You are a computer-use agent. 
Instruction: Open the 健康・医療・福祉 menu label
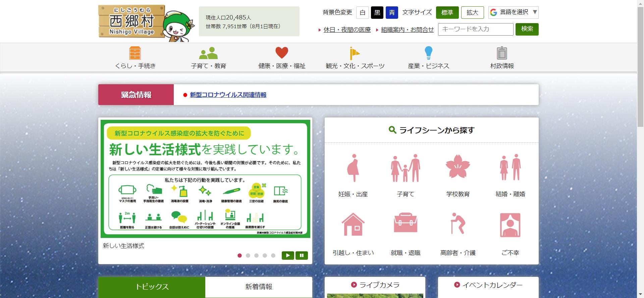coord(282,66)
